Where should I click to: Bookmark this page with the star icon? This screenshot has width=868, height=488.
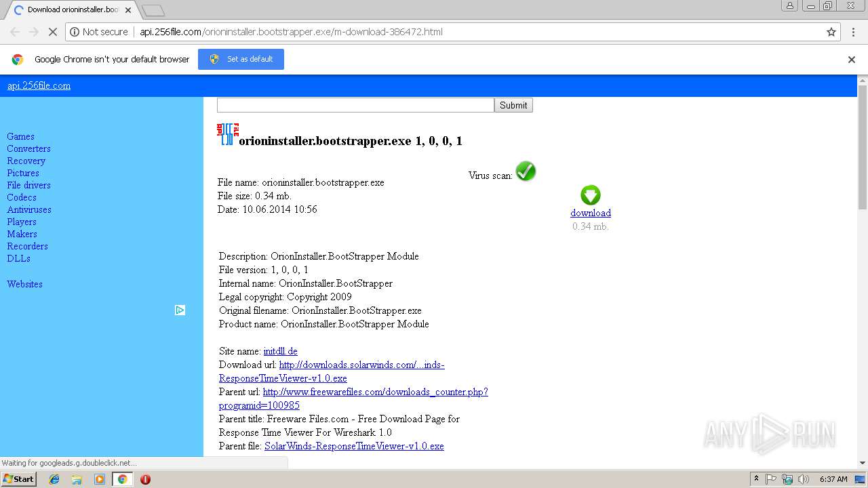(831, 32)
